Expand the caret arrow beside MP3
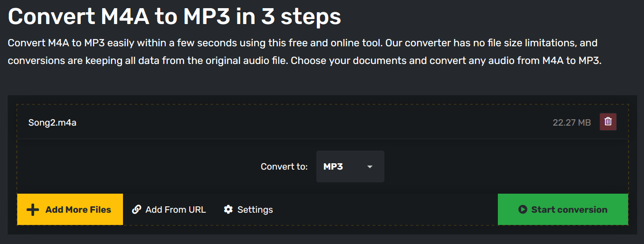644x244 pixels. [370, 167]
